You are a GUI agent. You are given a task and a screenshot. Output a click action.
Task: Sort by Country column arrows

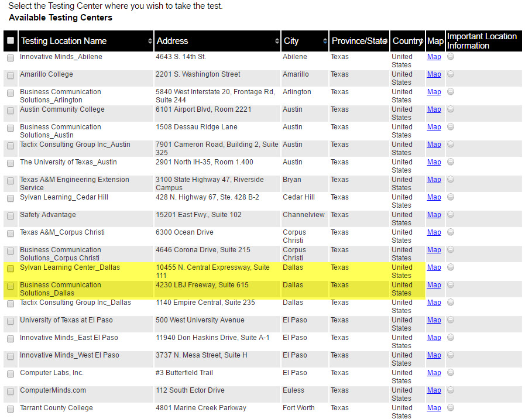point(421,41)
